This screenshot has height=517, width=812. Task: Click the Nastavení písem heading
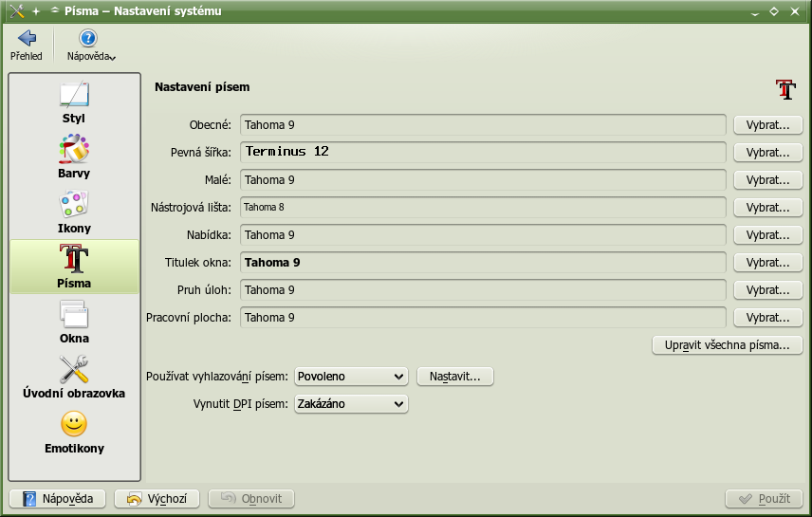pyautogui.click(x=202, y=87)
